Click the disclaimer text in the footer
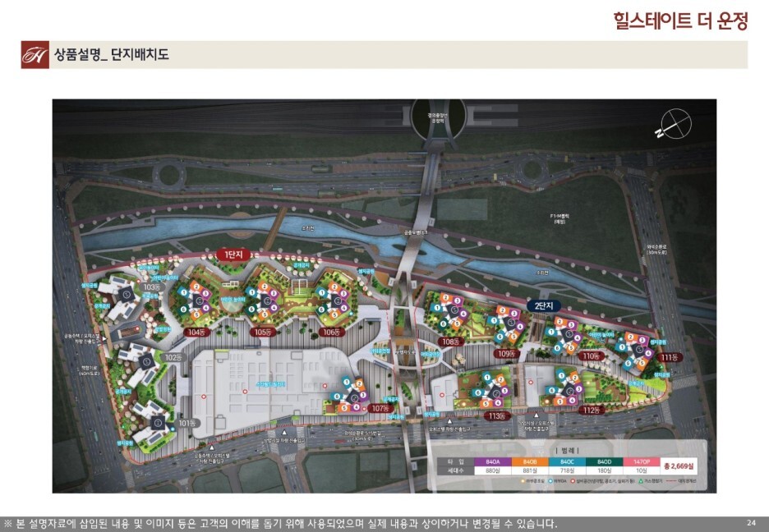This screenshot has width=769, height=532. (280, 523)
